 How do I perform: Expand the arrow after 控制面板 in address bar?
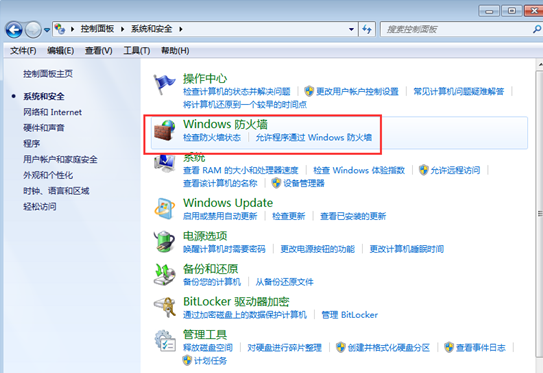pyautogui.click(x=123, y=29)
